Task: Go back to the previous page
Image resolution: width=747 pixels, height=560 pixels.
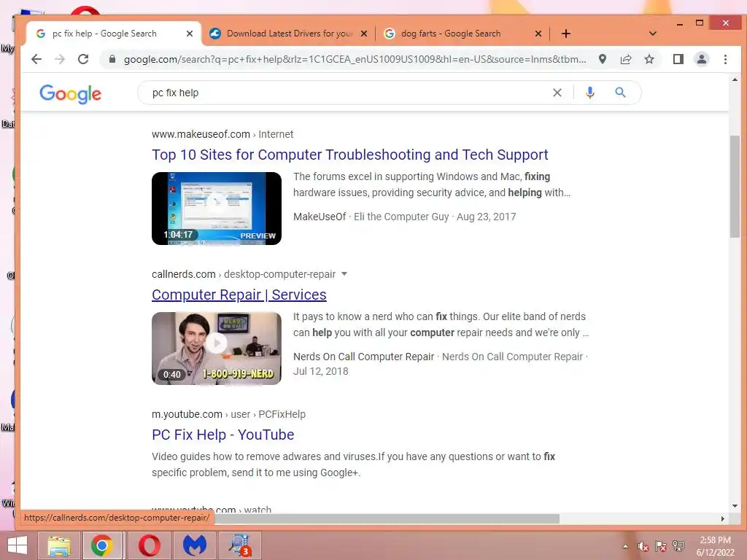Action: [x=36, y=59]
